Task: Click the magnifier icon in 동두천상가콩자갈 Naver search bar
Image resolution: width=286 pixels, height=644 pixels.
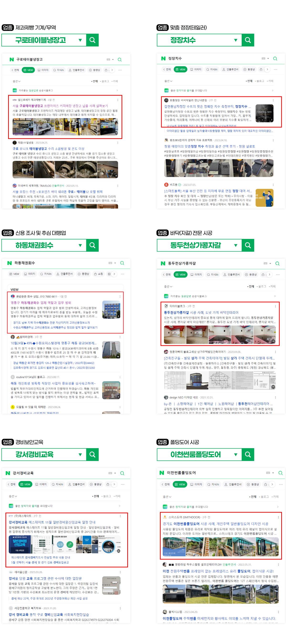Action: pos(277,263)
